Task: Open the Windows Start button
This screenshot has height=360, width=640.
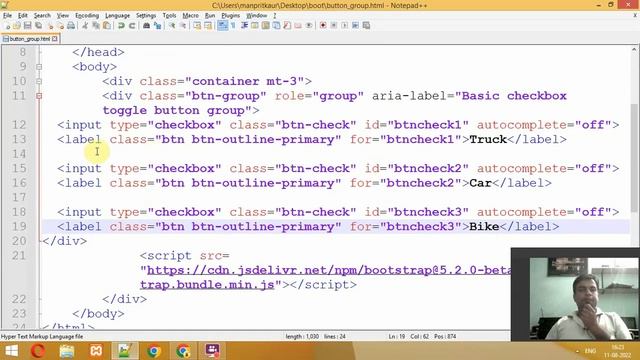Action: click(x=12, y=351)
